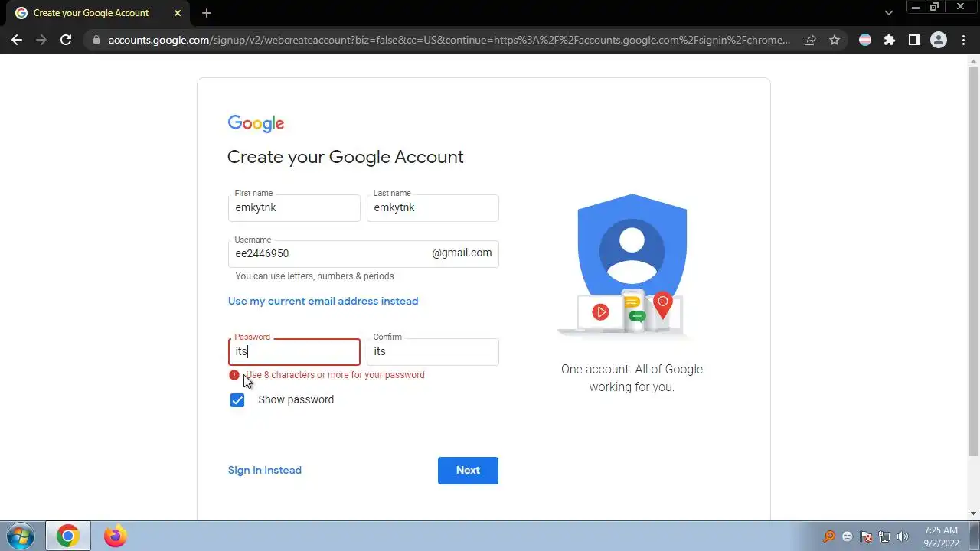980x551 pixels.
Task: Open the Extensions puzzle-piece icon
Action: pos(889,40)
